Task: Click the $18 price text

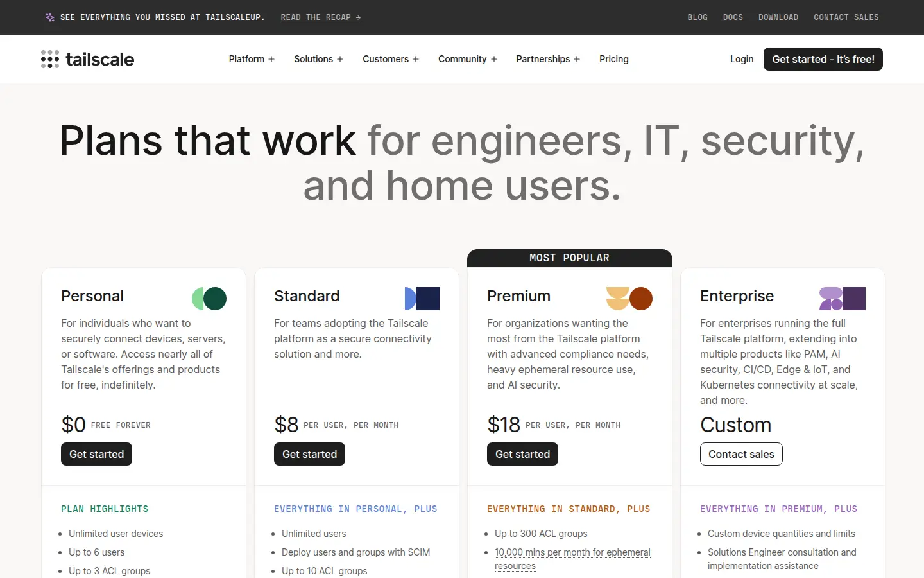Action: [504, 425]
